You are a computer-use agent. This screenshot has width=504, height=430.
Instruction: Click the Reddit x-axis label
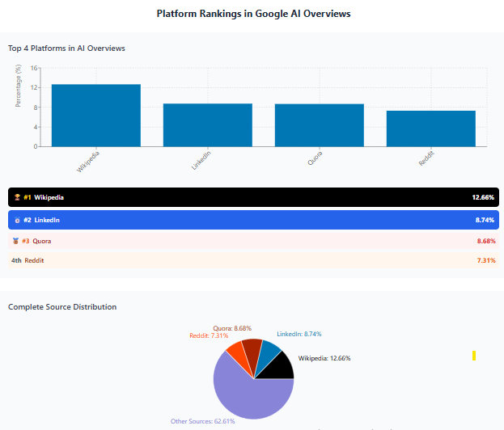pos(426,158)
